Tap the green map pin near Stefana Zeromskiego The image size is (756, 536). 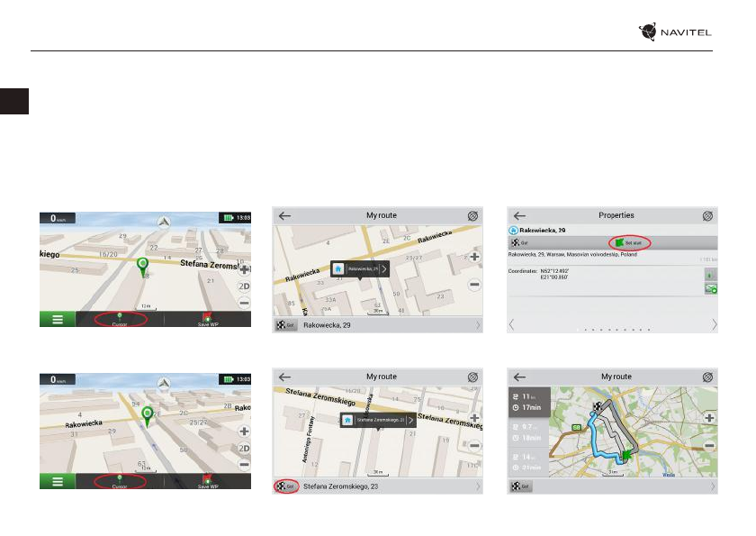coord(142,267)
